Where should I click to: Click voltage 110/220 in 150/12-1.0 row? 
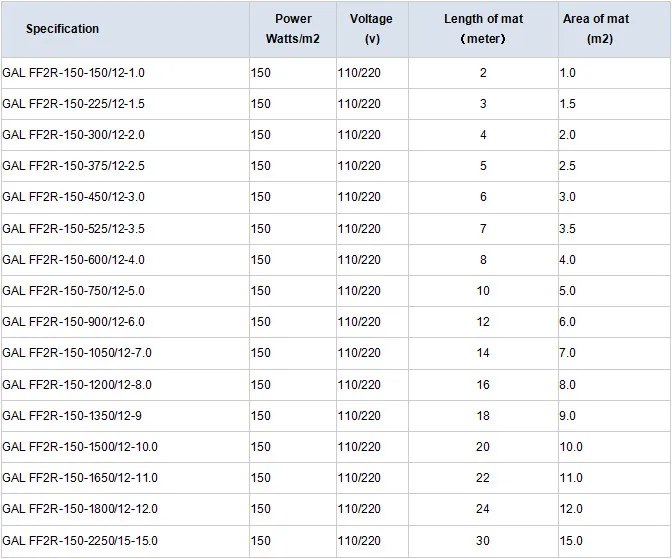[359, 73]
